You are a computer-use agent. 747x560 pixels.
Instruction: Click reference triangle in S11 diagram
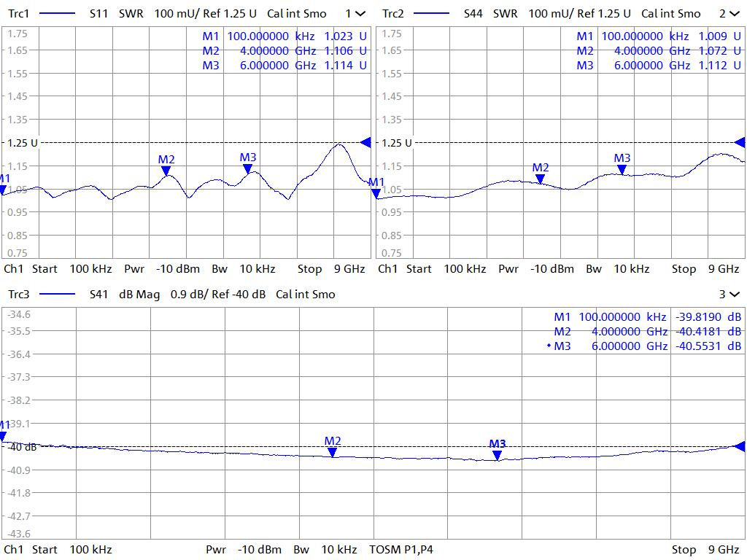[366, 142]
